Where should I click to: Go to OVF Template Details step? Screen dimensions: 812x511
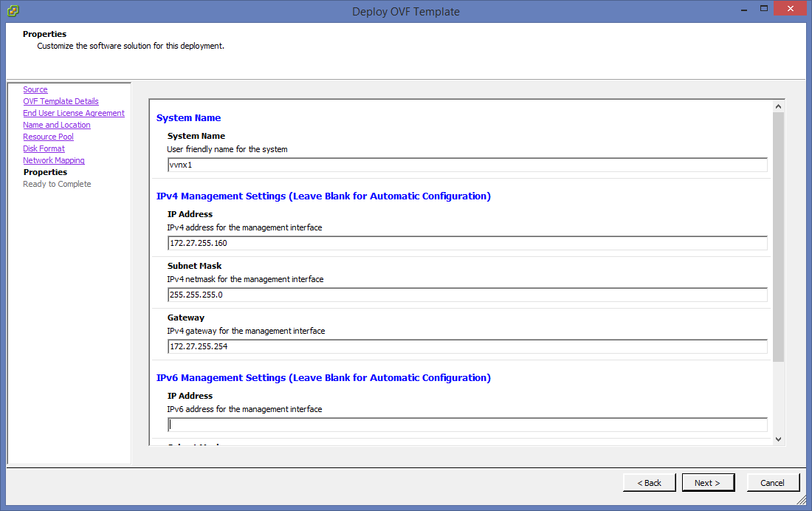(x=61, y=101)
